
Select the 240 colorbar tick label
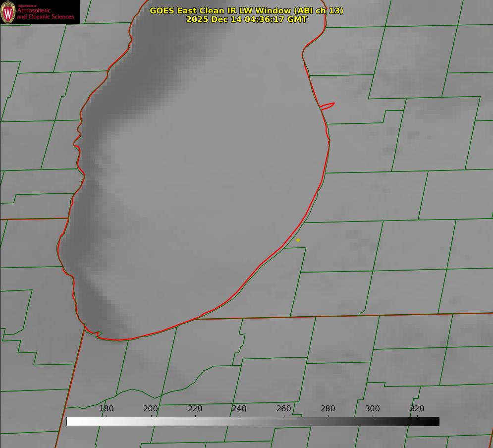[239, 408]
